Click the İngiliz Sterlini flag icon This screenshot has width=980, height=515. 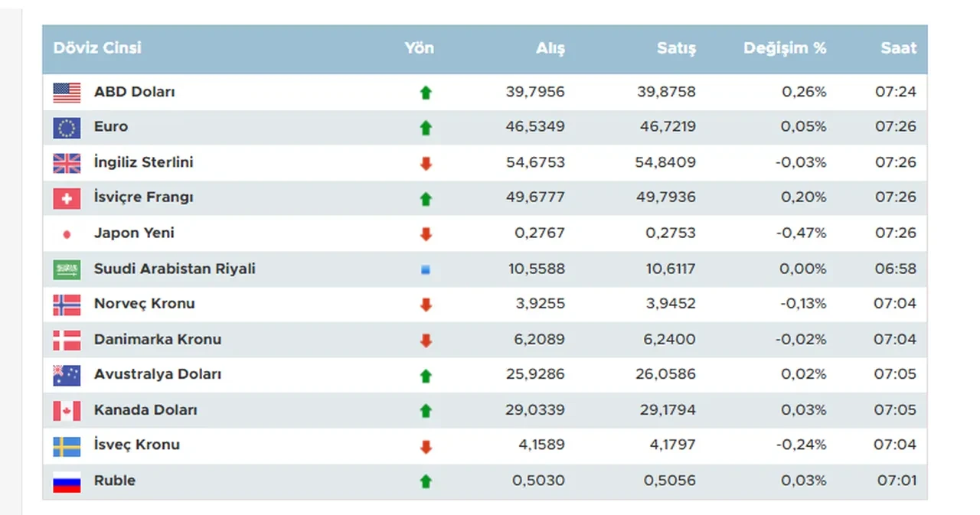(66, 162)
